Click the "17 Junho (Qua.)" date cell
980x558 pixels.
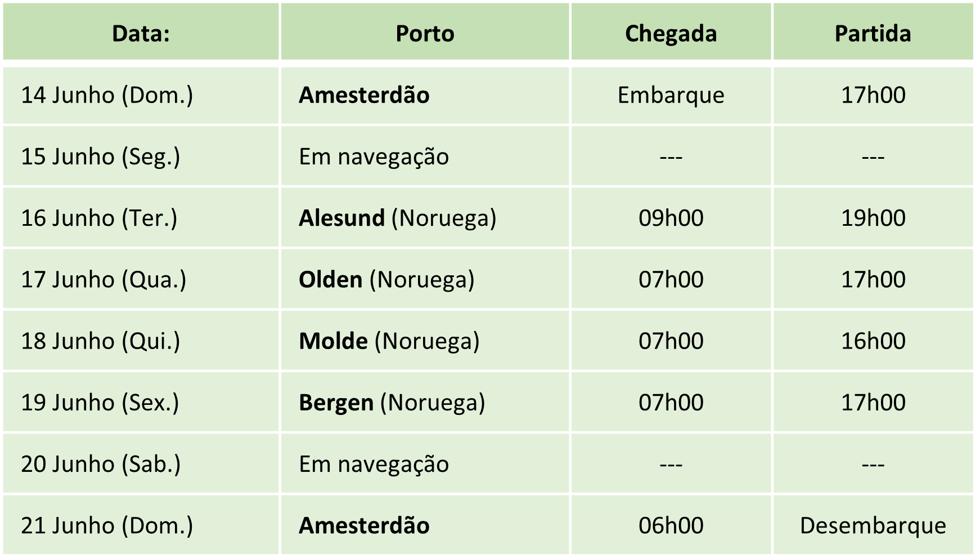pyautogui.click(x=104, y=279)
